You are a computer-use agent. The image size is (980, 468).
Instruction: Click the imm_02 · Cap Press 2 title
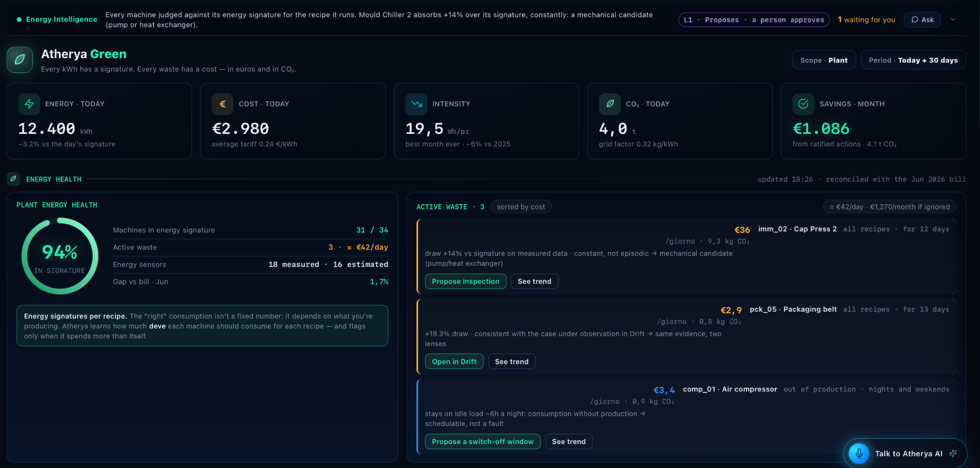pos(797,229)
